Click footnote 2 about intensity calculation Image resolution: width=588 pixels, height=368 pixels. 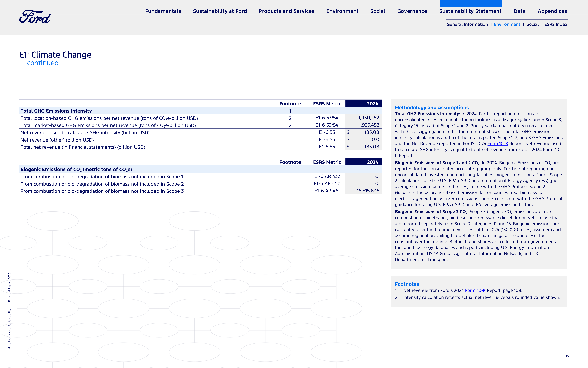coord(477,297)
